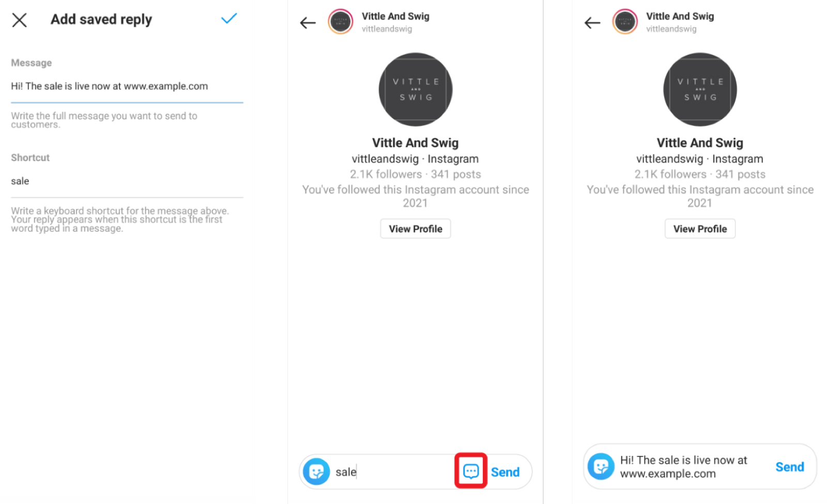Go back from the right chat screen

coord(592,22)
